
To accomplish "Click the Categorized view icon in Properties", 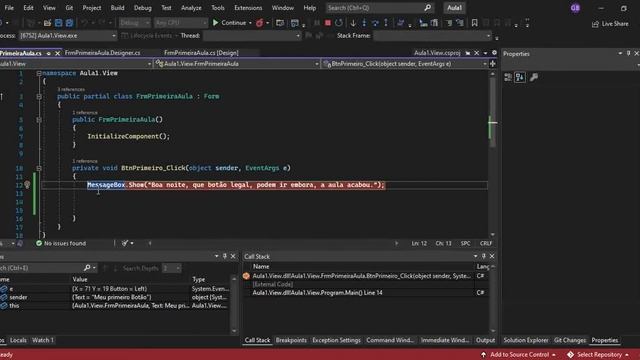I will [x=508, y=77].
